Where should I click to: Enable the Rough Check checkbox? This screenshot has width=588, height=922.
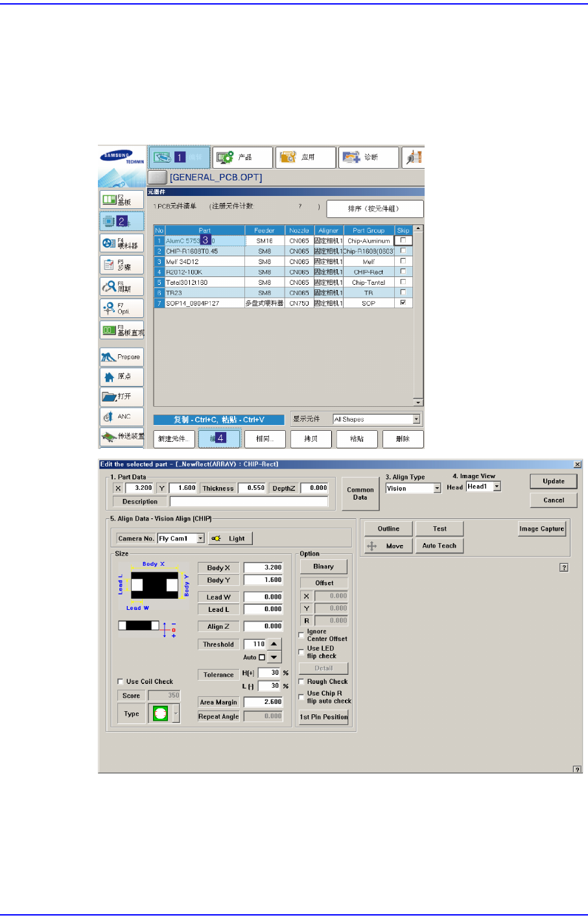[301, 681]
